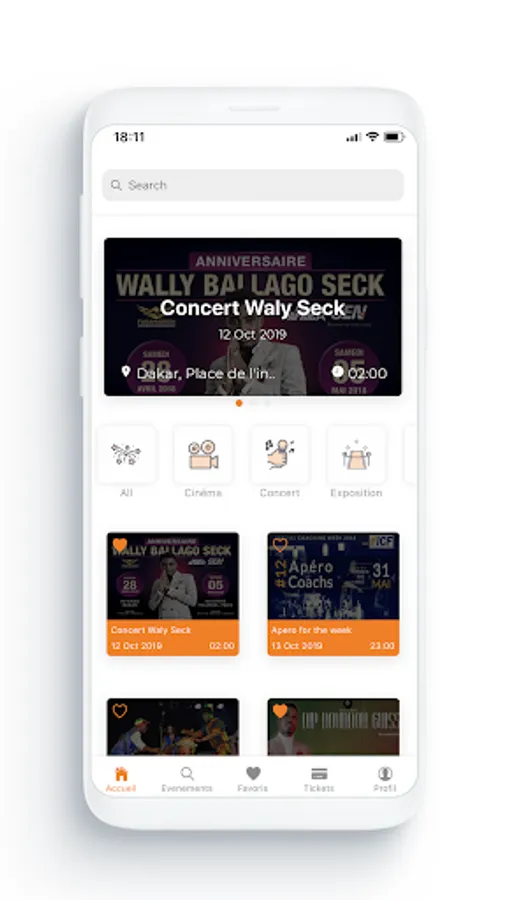Viewport: 506px width, 900px height.
Task: Click the location pin on banner
Action: (x=126, y=372)
